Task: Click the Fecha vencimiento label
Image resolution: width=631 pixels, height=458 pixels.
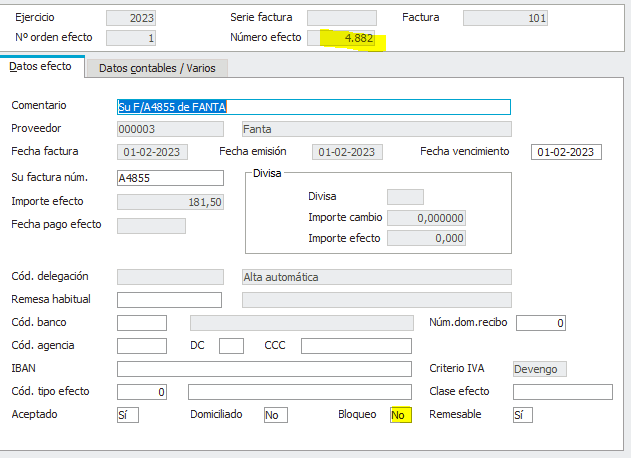Action: [x=464, y=151]
